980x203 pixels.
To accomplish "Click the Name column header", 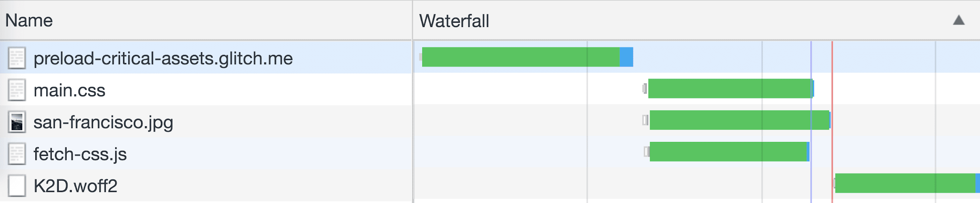I will 29,20.
